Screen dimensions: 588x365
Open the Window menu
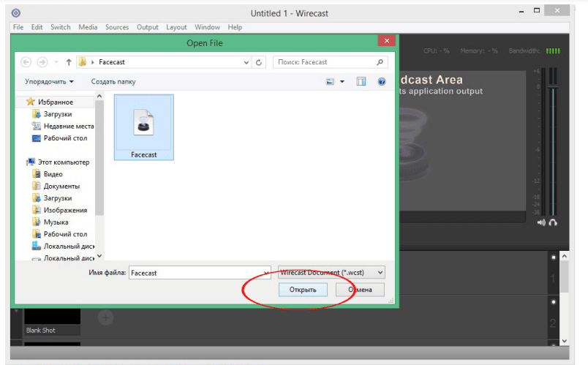coord(207,27)
